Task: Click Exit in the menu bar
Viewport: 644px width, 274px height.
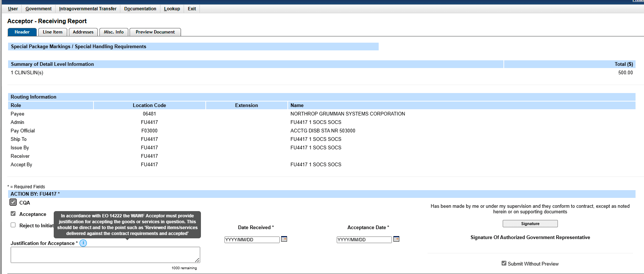Action: tap(192, 9)
